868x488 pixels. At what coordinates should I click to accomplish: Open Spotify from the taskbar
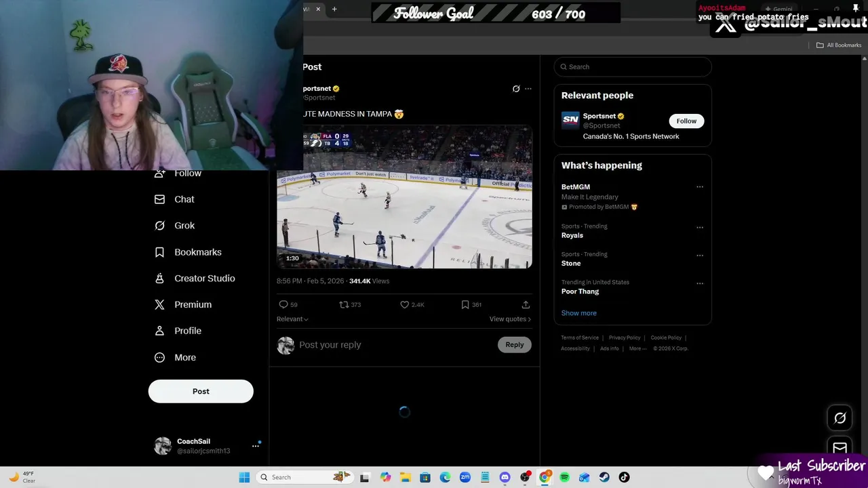(x=564, y=477)
